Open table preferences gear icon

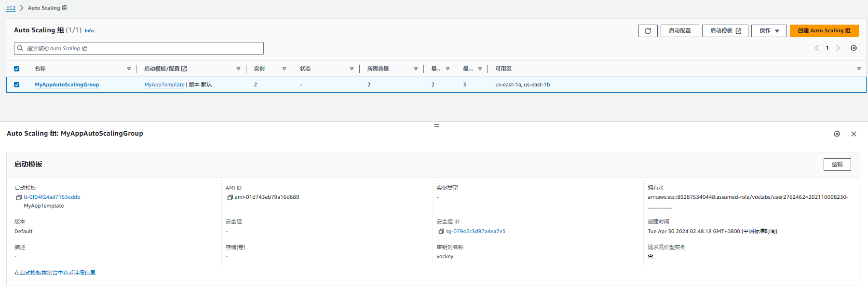coord(854,48)
